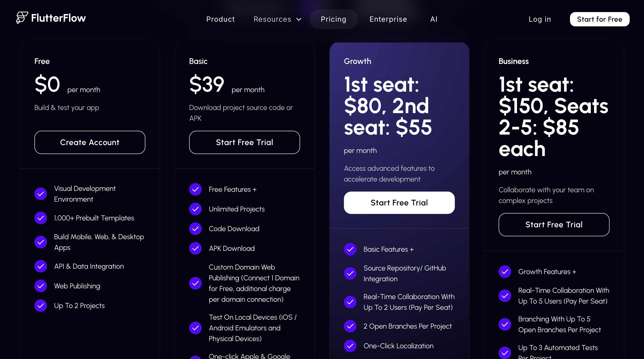Click checkmark icon beside Growth Features +
644x359 pixels.
tap(505, 272)
